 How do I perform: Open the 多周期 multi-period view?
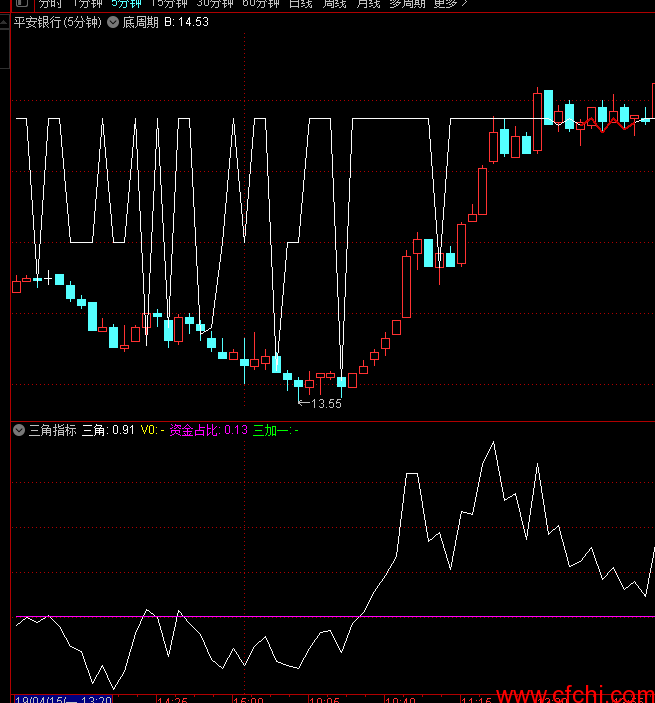tap(407, 4)
